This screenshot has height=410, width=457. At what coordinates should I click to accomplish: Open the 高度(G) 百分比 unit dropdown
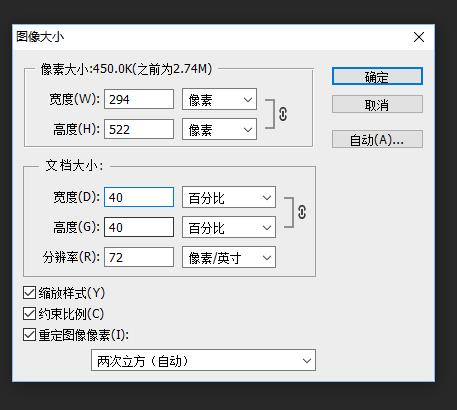[229, 227]
